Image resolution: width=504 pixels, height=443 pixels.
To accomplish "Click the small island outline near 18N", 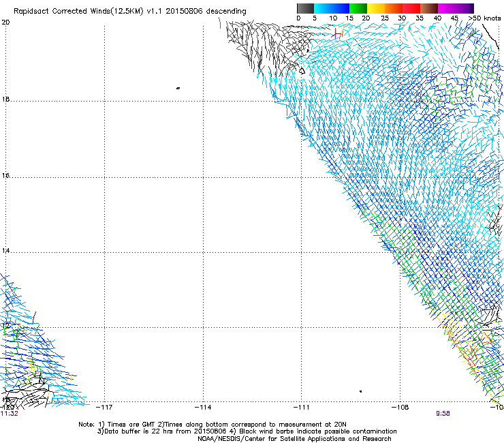I will [x=178, y=88].
